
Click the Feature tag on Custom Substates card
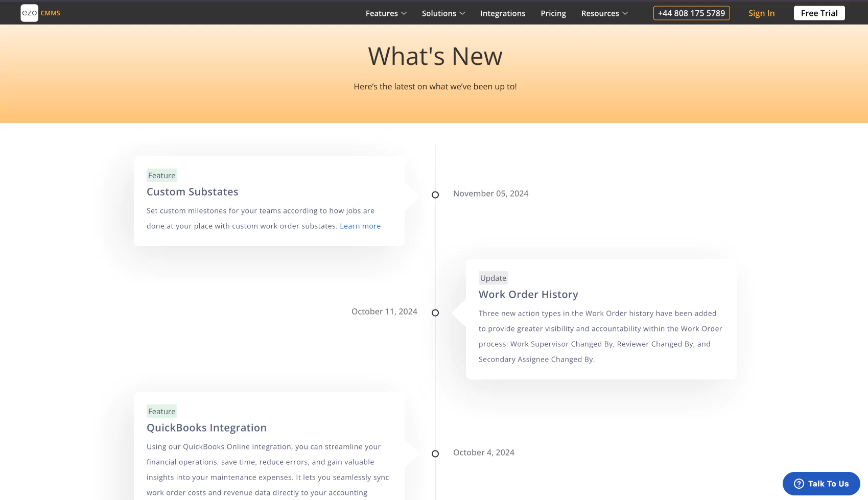pos(161,175)
